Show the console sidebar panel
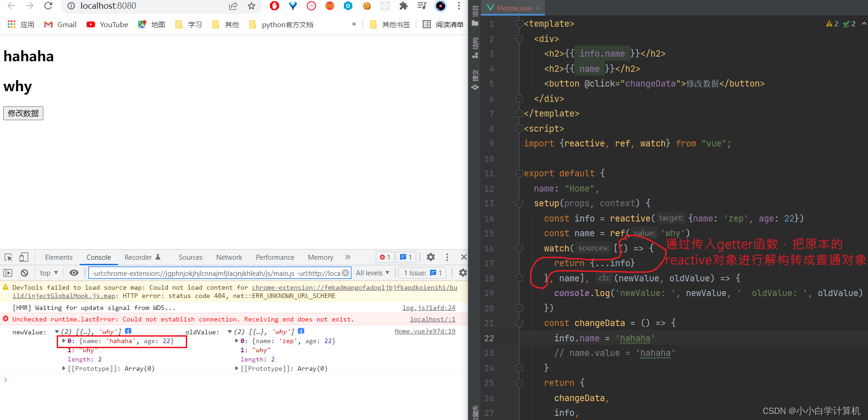The image size is (868, 420). pos(8,273)
